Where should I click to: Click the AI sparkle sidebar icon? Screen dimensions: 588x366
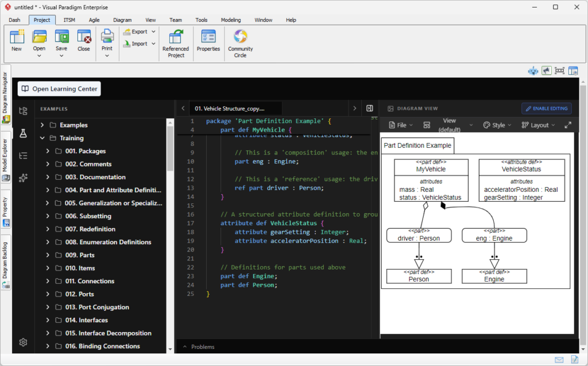click(x=23, y=178)
